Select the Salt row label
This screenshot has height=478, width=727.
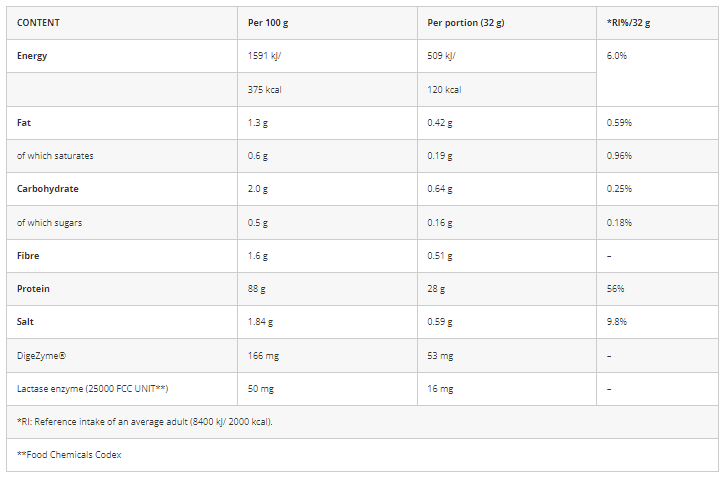25,322
